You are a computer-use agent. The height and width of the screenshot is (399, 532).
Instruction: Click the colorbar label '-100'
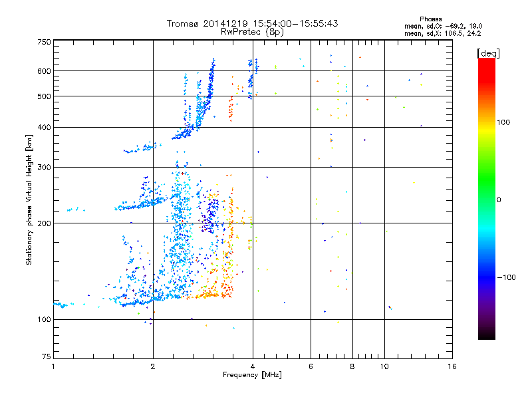point(506,277)
